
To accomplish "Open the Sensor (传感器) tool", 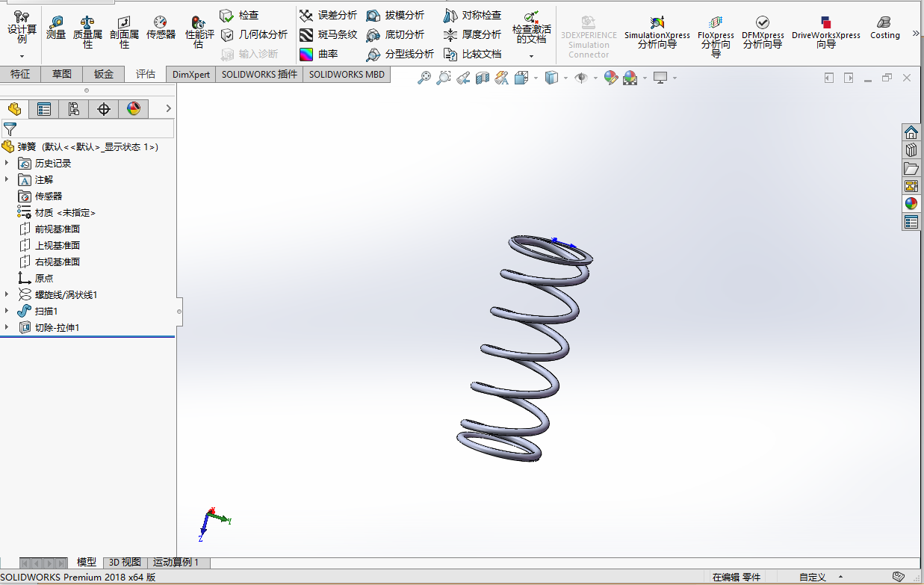I will (x=161, y=28).
